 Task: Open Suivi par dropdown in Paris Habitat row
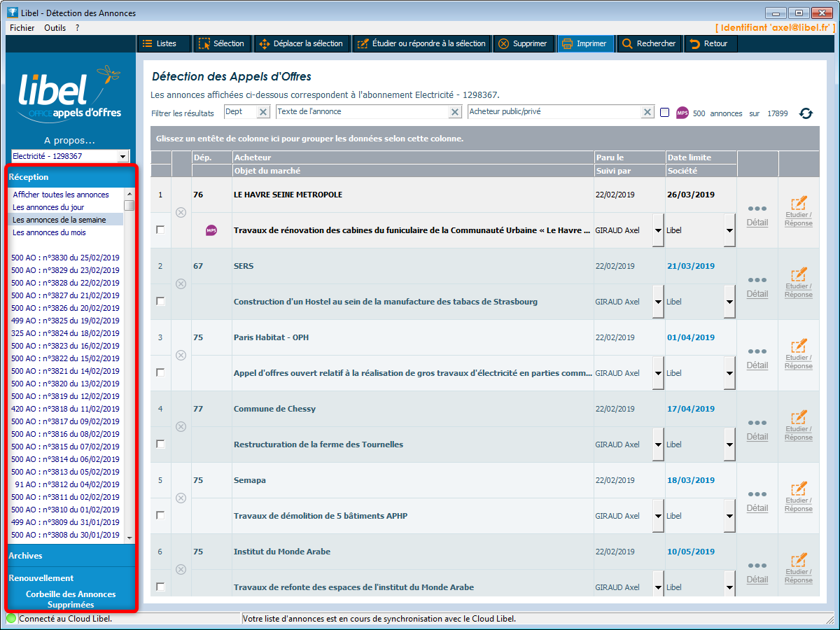click(658, 373)
